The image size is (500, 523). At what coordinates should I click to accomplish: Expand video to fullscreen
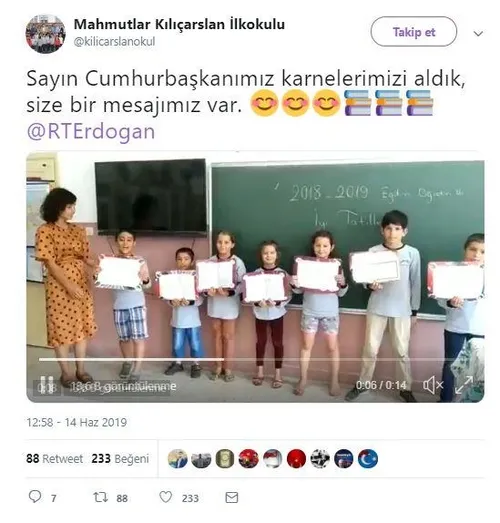coord(464,385)
